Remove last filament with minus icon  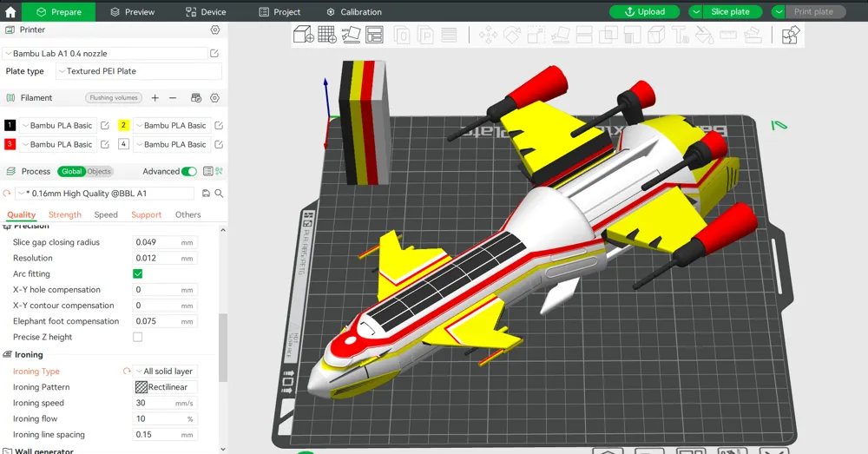173,98
